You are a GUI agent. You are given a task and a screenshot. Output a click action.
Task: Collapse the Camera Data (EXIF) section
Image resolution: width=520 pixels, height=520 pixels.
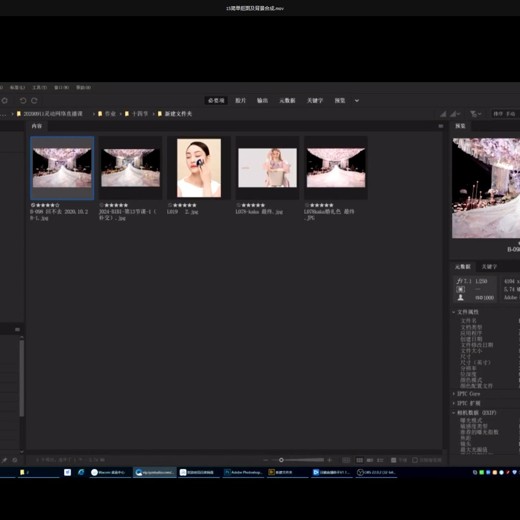click(474, 413)
